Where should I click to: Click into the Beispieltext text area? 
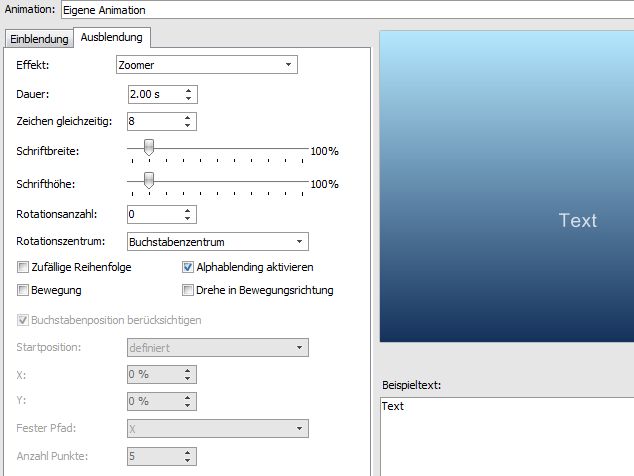505,435
